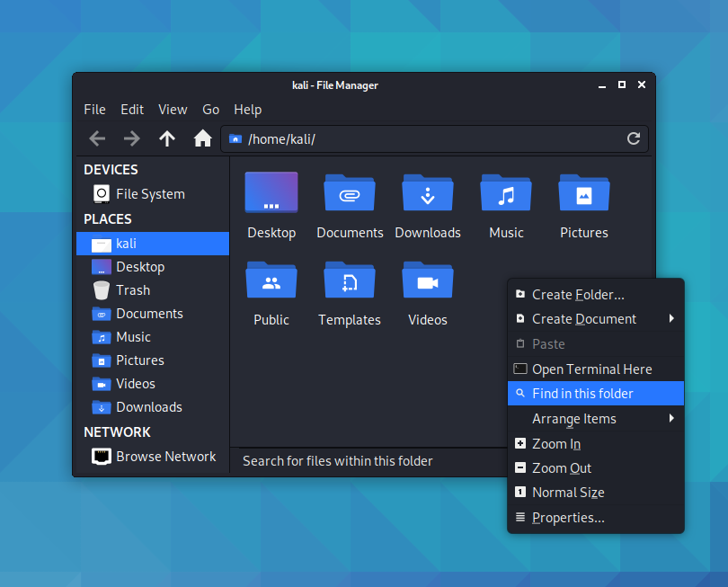Select kali home in the Places sidebar
Image resolution: width=728 pixels, height=587 pixels.
coord(153,244)
